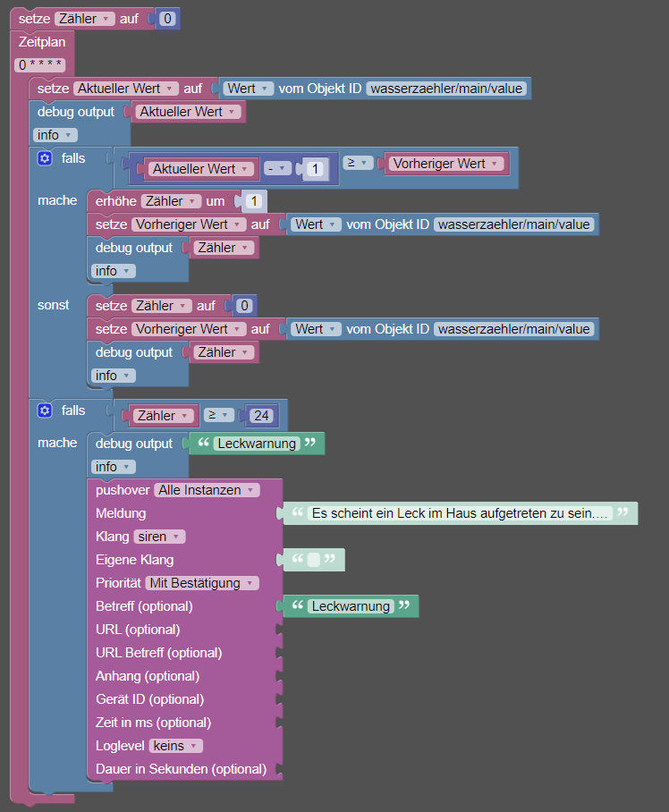Open Priorität Mit Bestätigung dropdown
This screenshot has width=669, height=812.
tap(202, 583)
